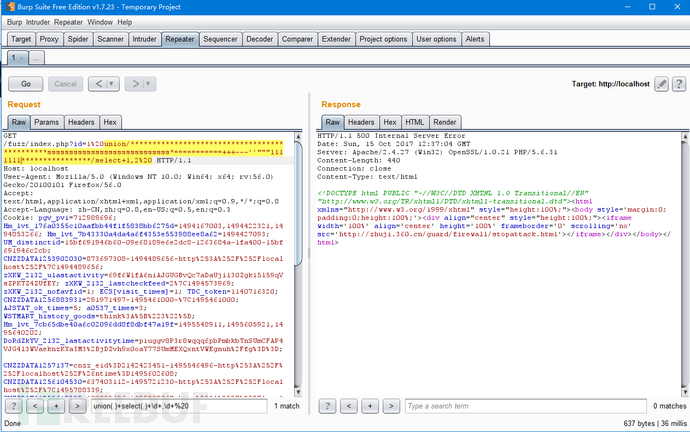Click '1 match' request search count
This screenshot has height=432, width=690.
(x=287, y=406)
